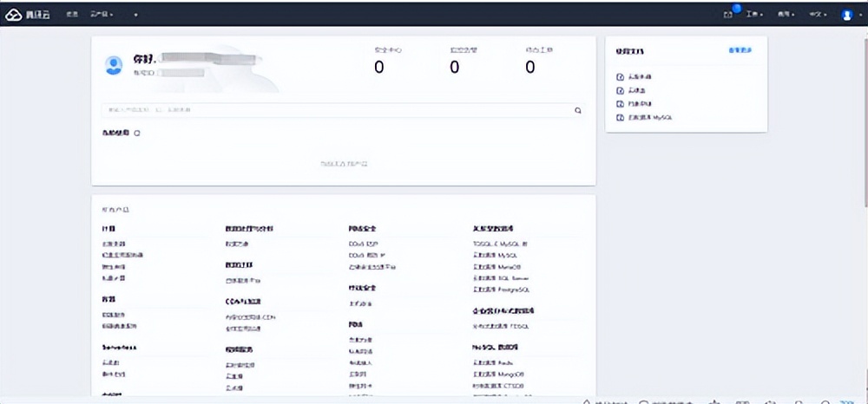Screen dimensions: 868x404
Task: Open the 云数据库 MySQL document link
Action: [650, 118]
